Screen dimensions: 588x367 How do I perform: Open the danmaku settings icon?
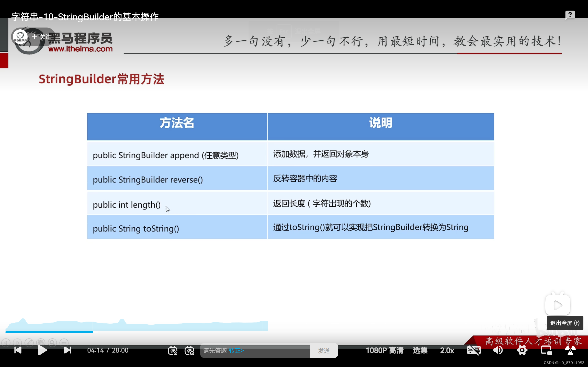coord(189,350)
